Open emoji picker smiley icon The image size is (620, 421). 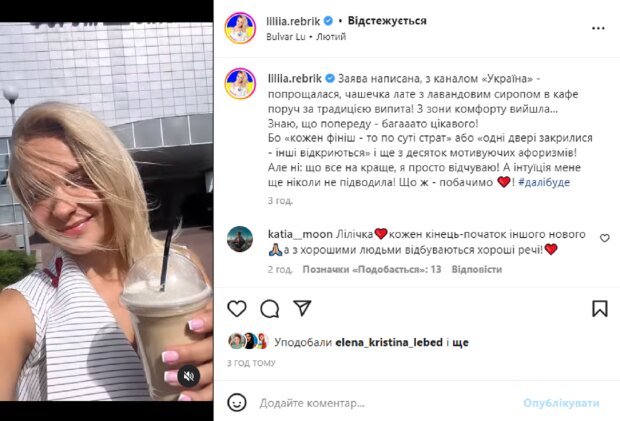click(237, 403)
